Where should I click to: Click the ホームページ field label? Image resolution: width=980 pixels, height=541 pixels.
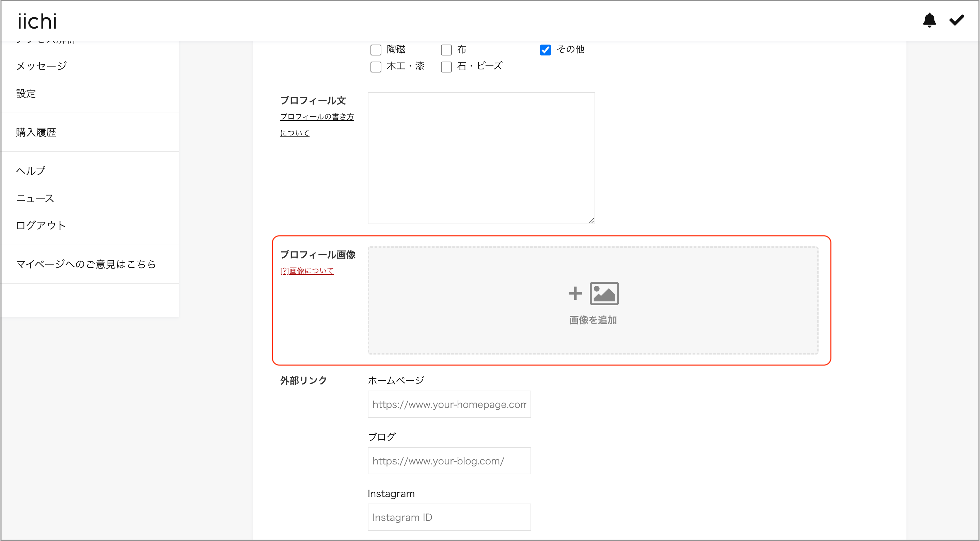[396, 380]
